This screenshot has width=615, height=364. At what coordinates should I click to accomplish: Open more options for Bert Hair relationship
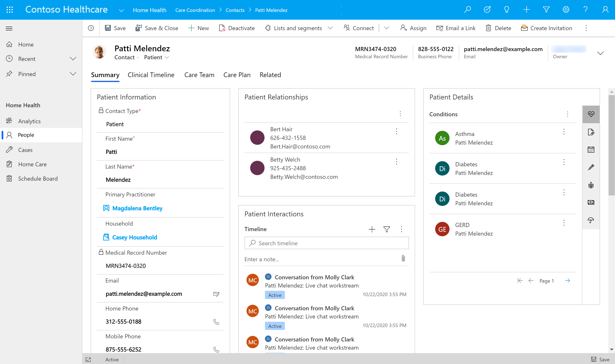[397, 131]
